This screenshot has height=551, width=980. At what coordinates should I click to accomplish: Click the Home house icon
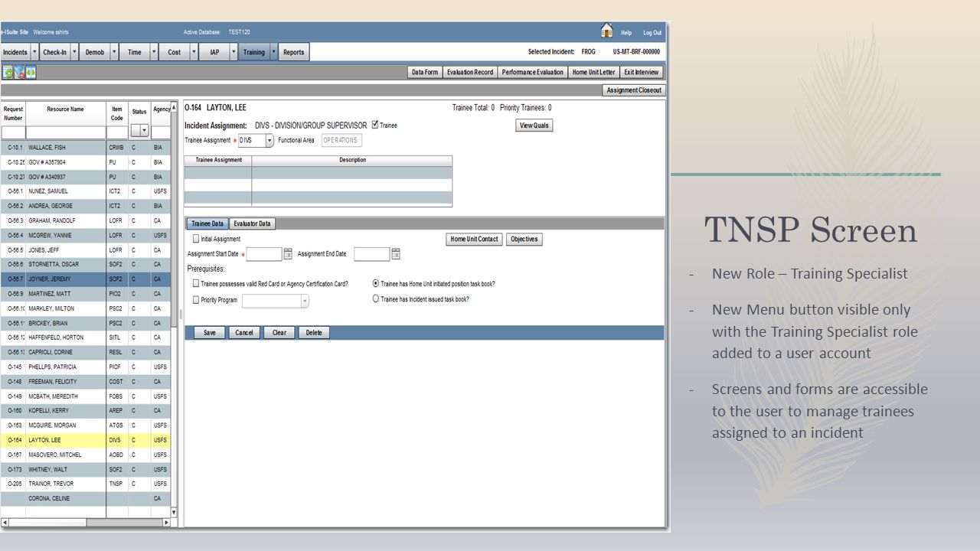click(x=606, y=30)
